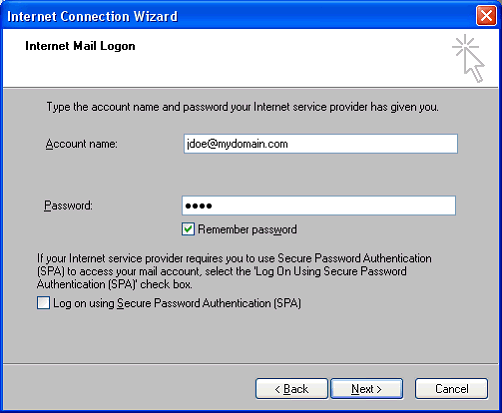Go to previous step with Back button
The width and height of the screenshot is (502, 413).
[292, 389]
